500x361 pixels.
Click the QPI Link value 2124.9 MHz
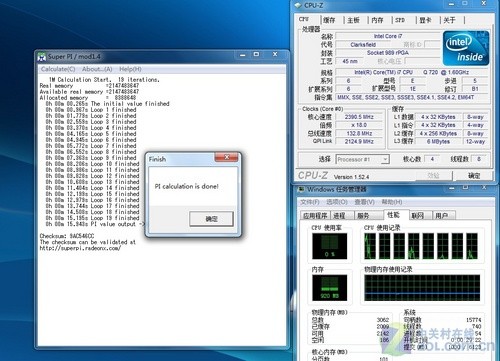pos(359,141)
